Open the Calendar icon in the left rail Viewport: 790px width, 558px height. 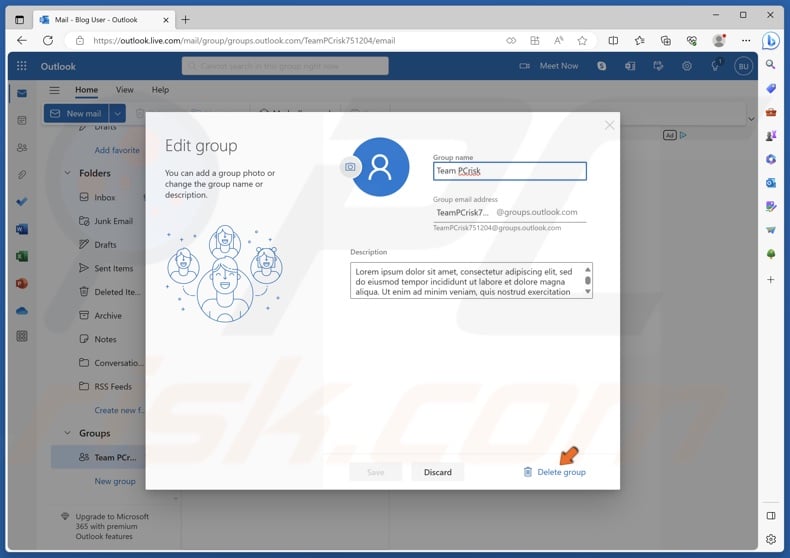tap(22, 120)
